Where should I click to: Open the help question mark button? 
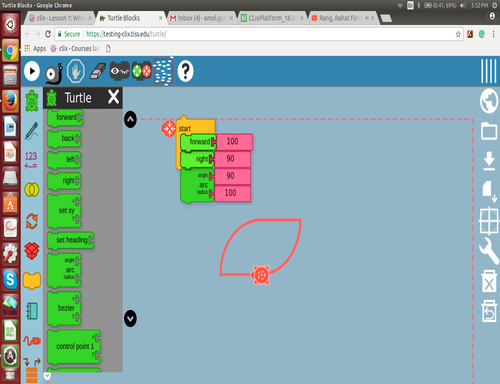(185, 71)
